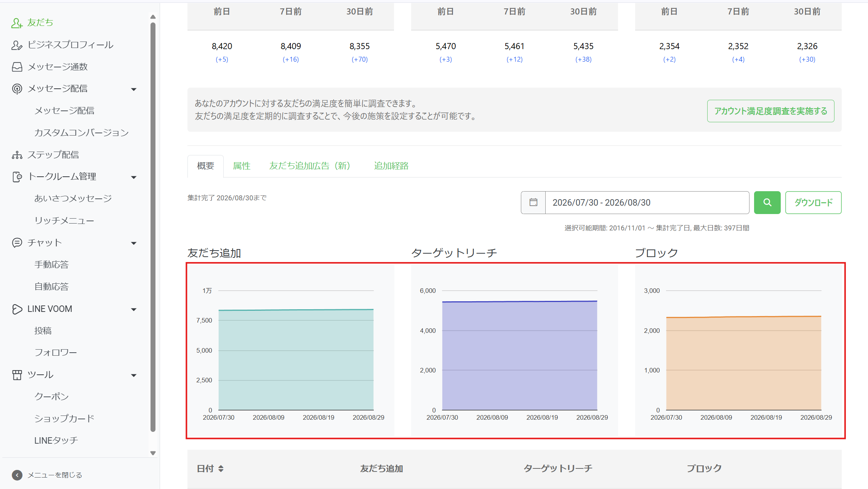The width and height of the screenshot is (868, 489).
Task: Select リッチメニュー in the sidebar
Action: coord(64,221)
